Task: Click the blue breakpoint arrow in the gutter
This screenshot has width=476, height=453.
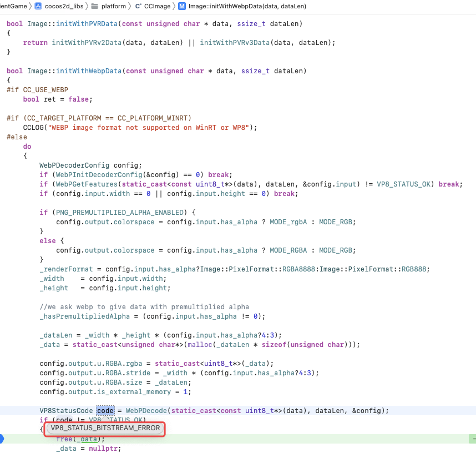Action: pos(2,439)
